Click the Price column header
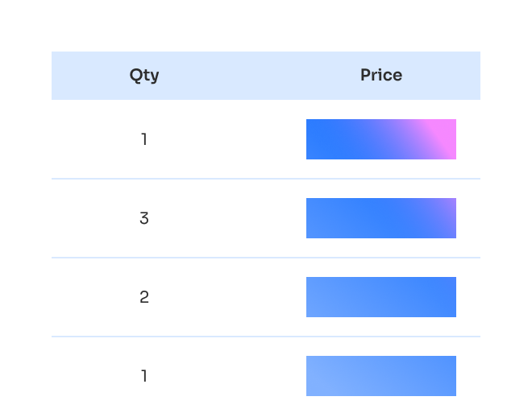532x409 pixels. tap(380, 75)
